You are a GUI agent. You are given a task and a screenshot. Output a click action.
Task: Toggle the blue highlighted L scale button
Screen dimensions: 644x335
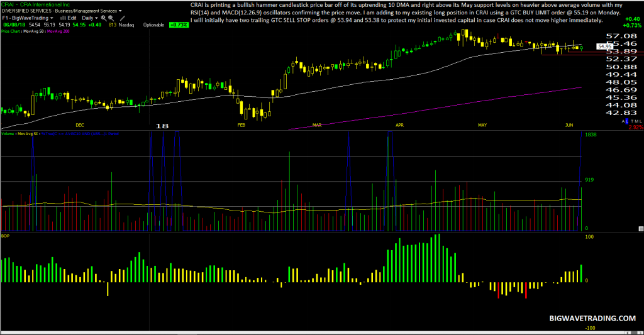(x=627, y=121)
